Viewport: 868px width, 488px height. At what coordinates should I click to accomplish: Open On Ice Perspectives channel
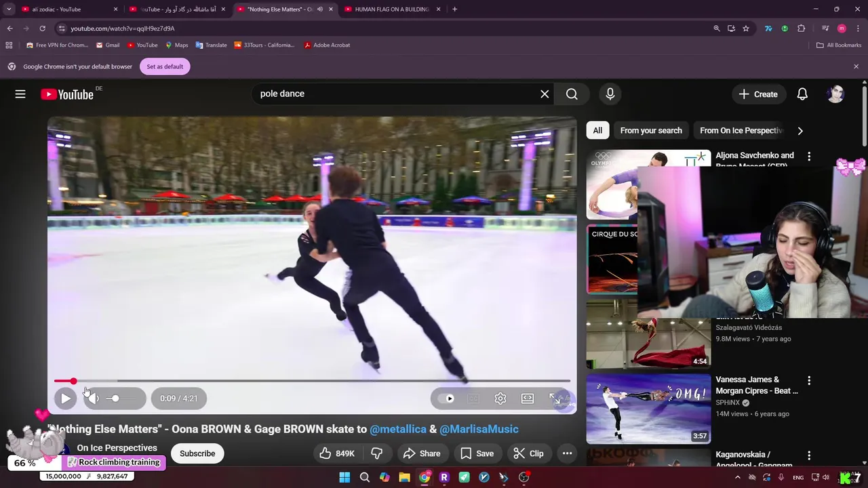coord(117,448)
